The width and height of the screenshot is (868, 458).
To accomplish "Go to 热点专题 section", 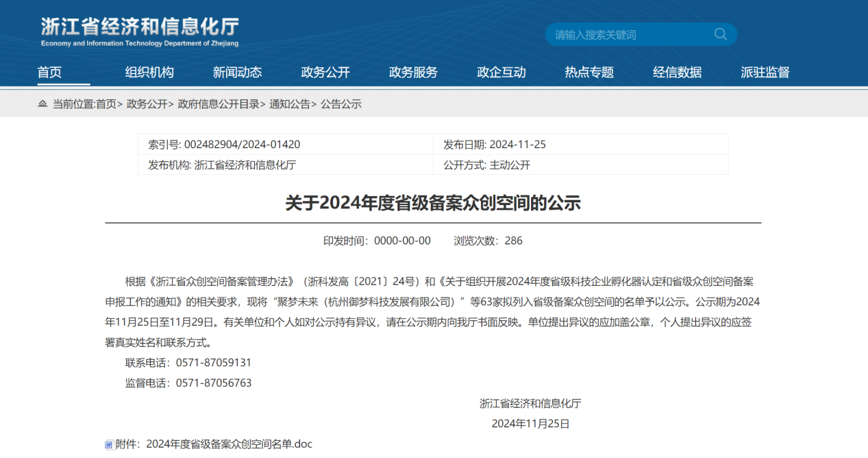I will coord(589,72).
